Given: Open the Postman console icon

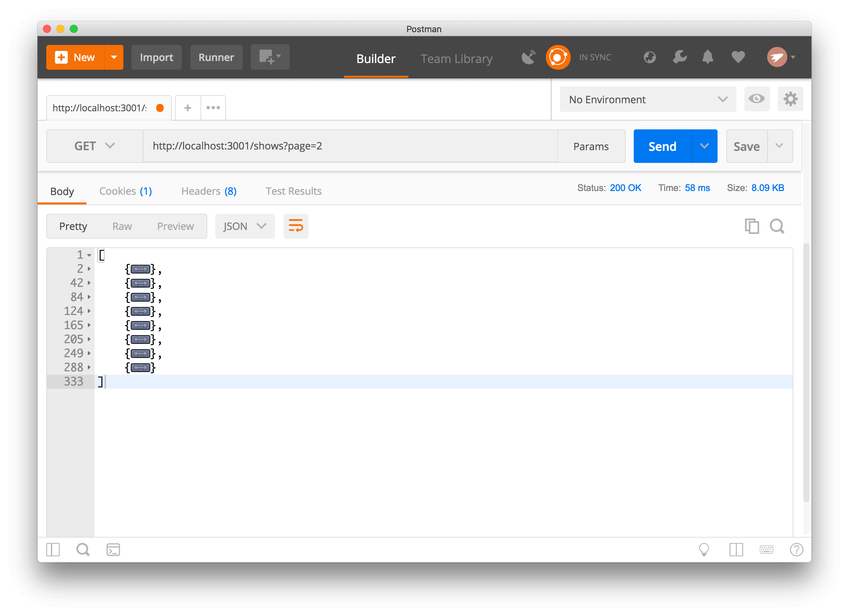Looking at the screenshot, I should (x=113, y=550).
